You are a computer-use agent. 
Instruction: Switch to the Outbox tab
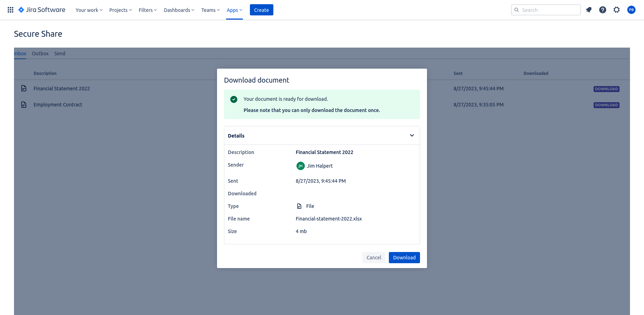pos(40,54)
